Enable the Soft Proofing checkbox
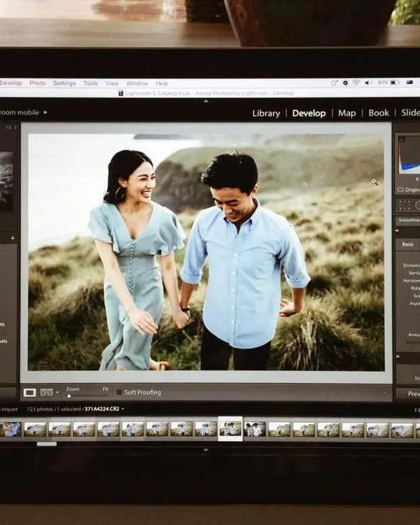Screen dimensions: 420x525 coord(119,392)
